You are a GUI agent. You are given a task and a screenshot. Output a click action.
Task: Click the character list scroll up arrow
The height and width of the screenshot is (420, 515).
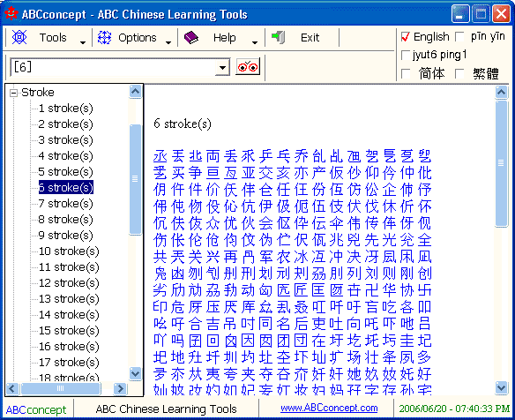tap(501, 93)
